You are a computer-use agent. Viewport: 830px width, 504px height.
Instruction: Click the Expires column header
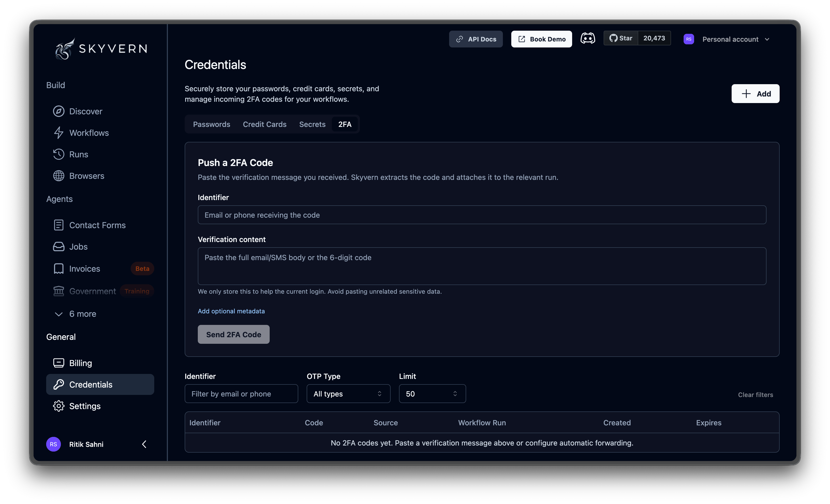coord(708,422)
